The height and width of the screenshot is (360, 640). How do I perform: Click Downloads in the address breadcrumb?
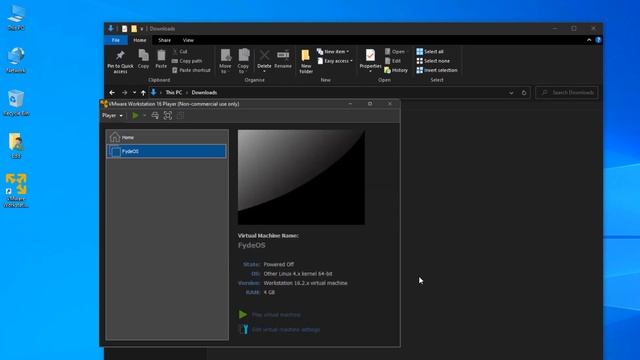204,93
